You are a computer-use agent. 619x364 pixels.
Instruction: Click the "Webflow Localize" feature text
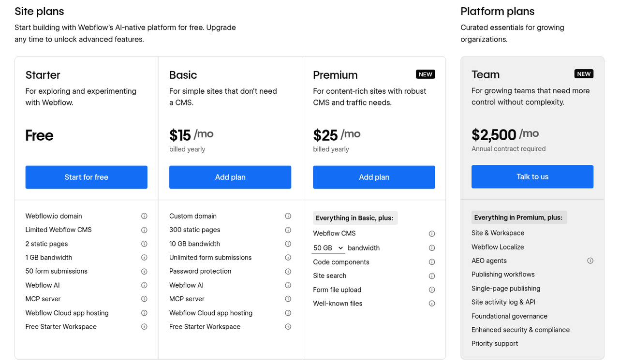498,247
